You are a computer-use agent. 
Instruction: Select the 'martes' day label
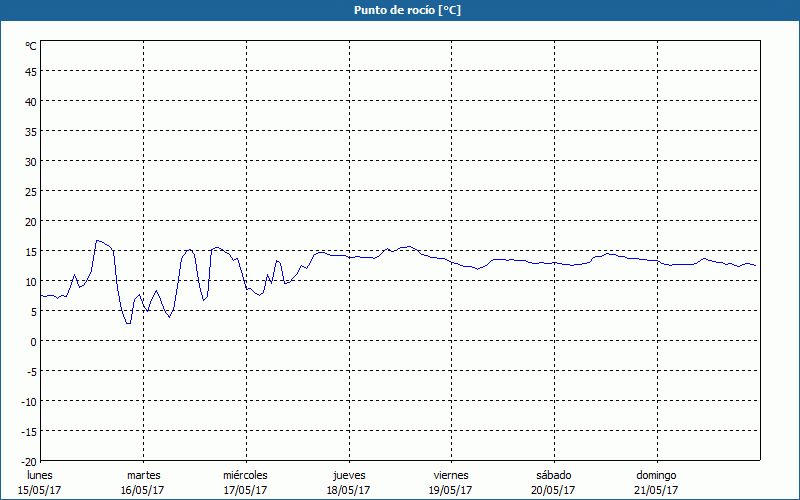[143, 475]
